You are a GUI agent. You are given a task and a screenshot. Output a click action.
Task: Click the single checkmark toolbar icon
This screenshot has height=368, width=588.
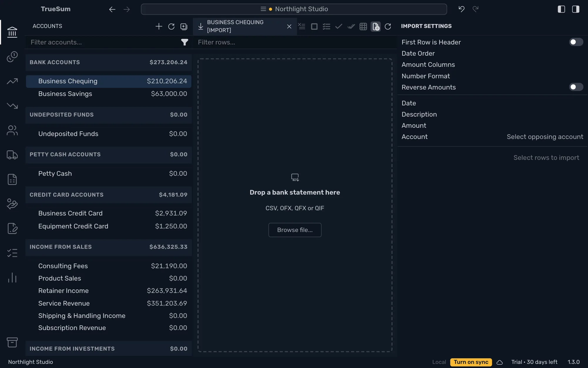[339, 26]
